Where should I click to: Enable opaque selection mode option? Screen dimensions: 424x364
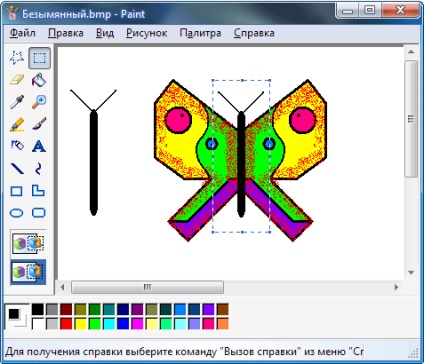click(28, 243)
